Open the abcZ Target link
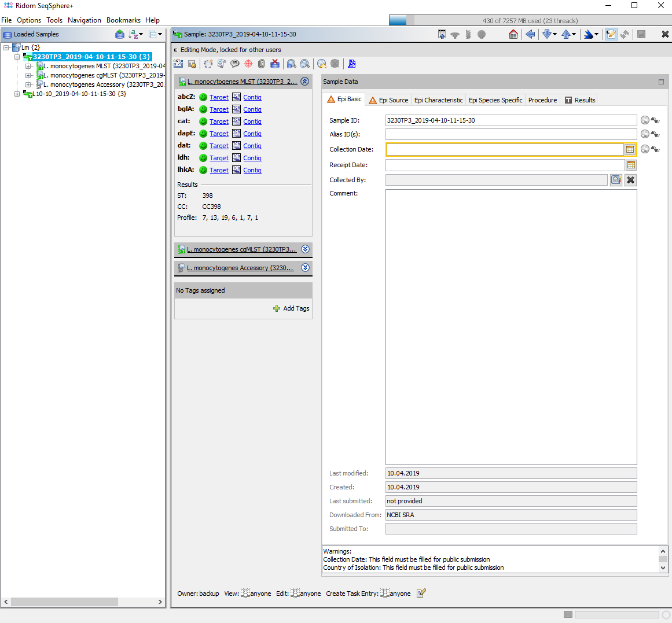672x623 pixels. point(219,97)
